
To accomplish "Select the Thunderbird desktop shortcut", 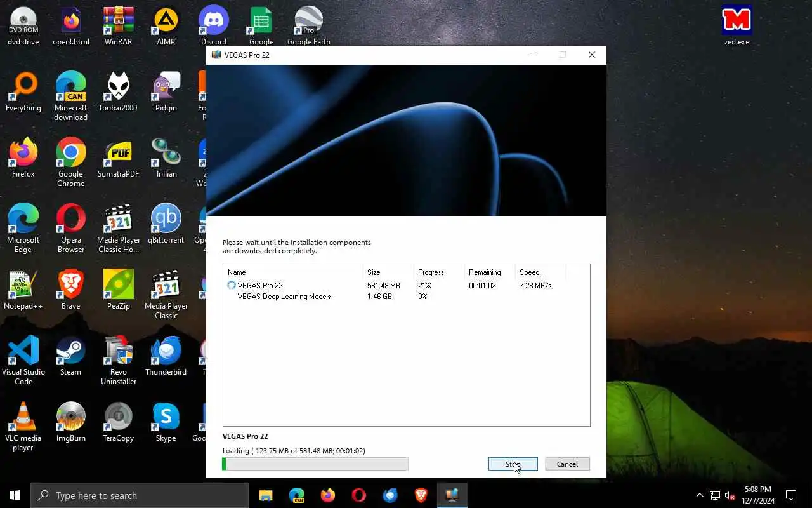I will [x=166, y=357].
